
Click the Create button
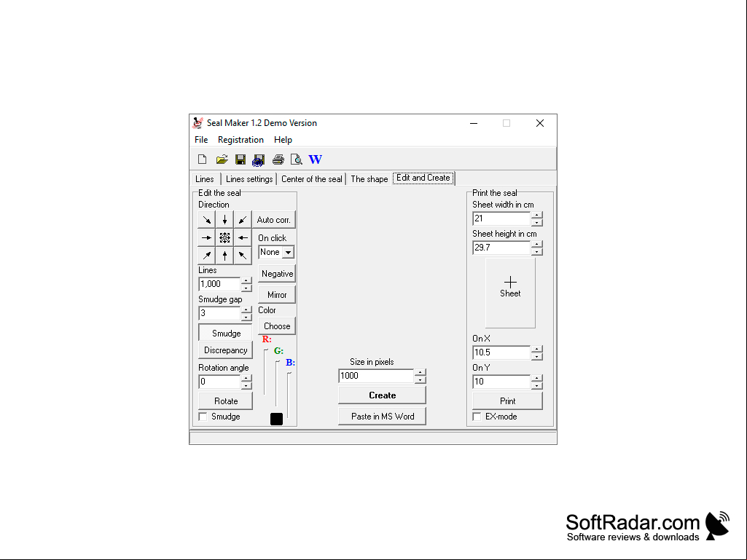pos(382,395)
